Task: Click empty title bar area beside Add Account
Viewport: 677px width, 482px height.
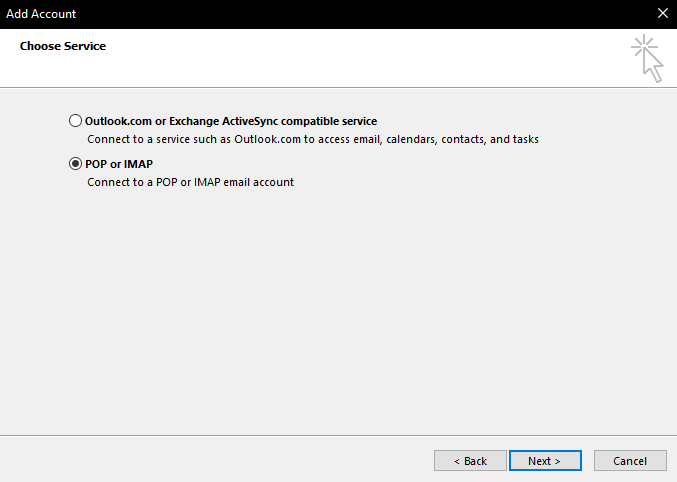Action: pos(350,14)
